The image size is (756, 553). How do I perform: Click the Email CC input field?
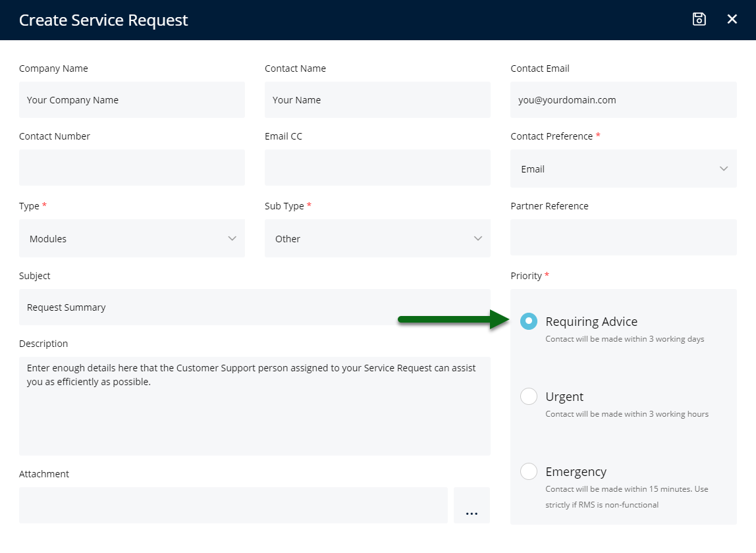[x=377, y=167]
